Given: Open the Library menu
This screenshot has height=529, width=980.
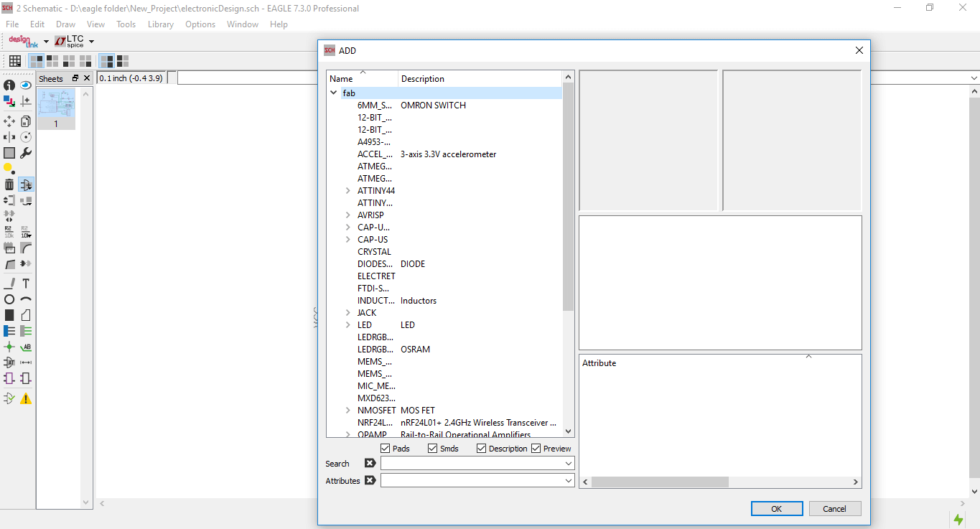Looking at the screenshot, I should (x=160, y=24).
